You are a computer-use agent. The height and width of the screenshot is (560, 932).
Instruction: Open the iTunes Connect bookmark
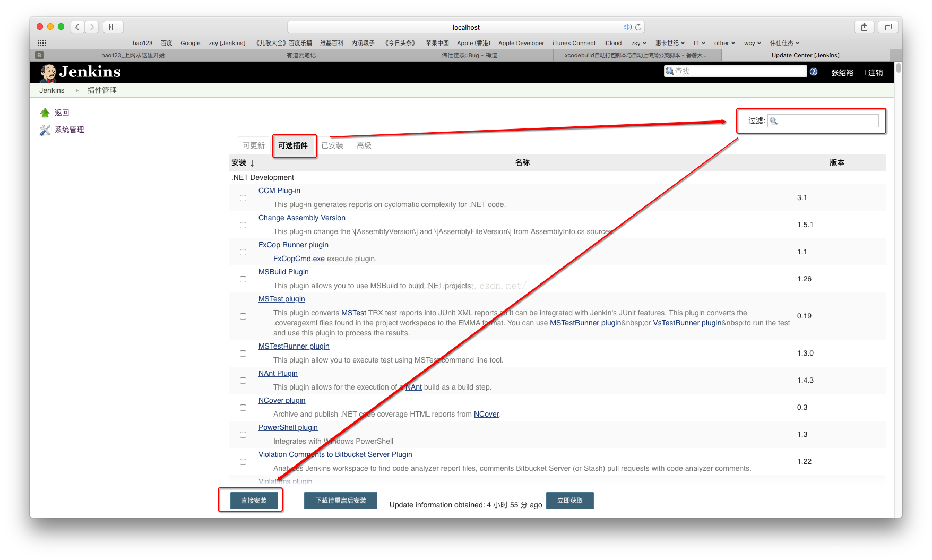point(574,43)
